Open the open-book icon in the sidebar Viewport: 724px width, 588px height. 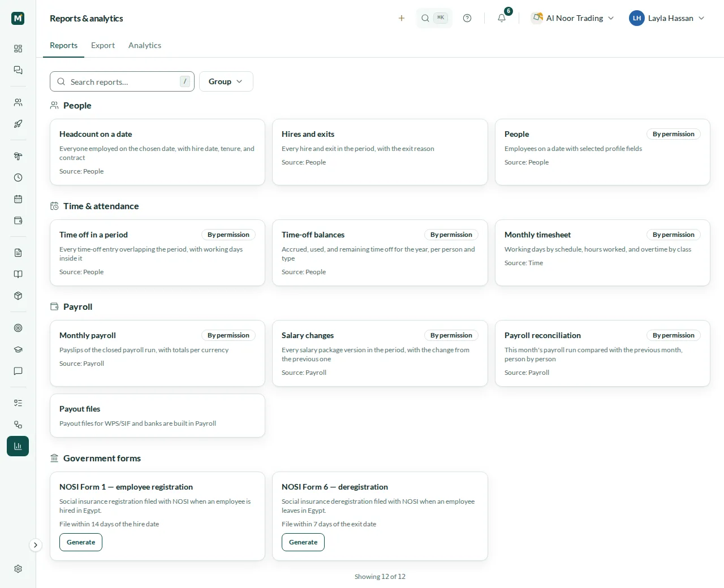[18, 274]
